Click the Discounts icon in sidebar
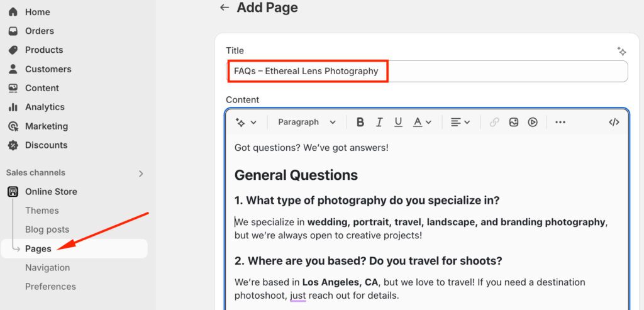The height and width of the screenshot is (310, 644). coord(13,145)
